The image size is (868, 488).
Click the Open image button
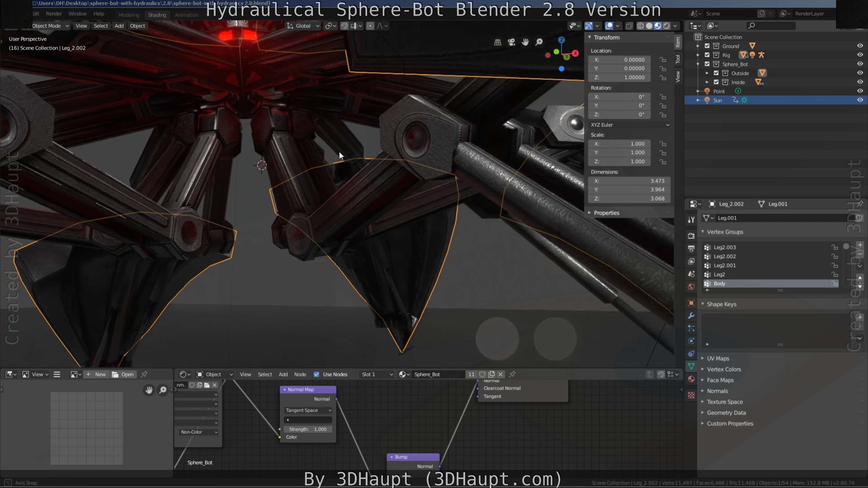[123, 374]
